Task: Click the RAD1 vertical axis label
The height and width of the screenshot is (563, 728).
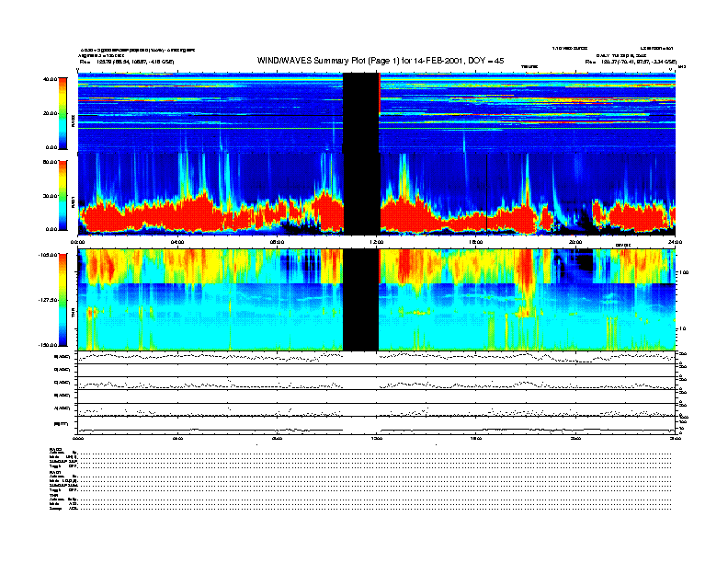Action: pos(73,202)
